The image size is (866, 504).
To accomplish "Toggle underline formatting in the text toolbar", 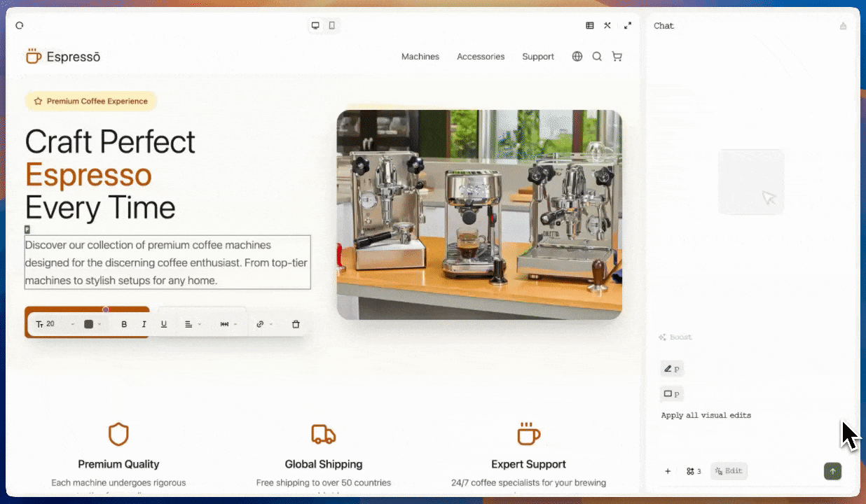I will point(163,323).
